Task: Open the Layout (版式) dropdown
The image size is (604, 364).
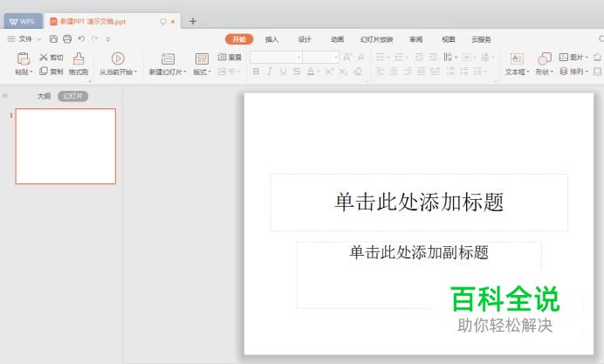Action: [202, 72]
